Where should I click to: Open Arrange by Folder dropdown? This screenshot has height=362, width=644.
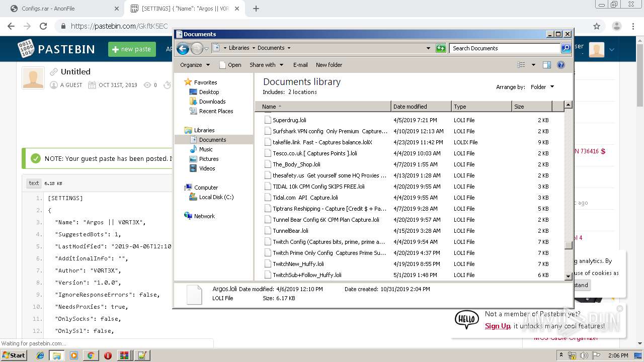tap(542, 87)
